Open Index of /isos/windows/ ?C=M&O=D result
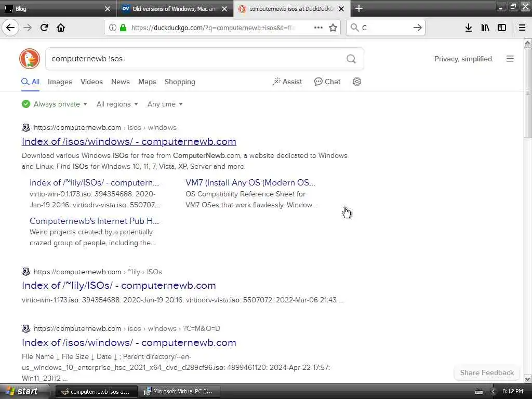The width and height of the screenshot is (532, 399). coord(129,343)
